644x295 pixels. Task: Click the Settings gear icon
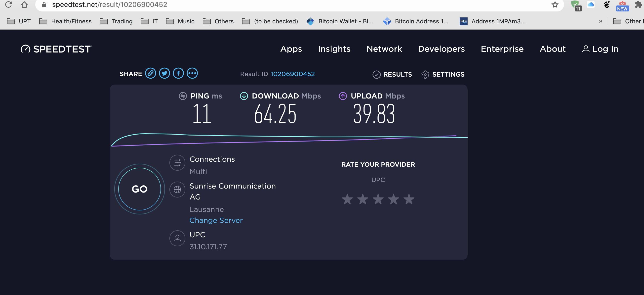[x=425, y=75]
